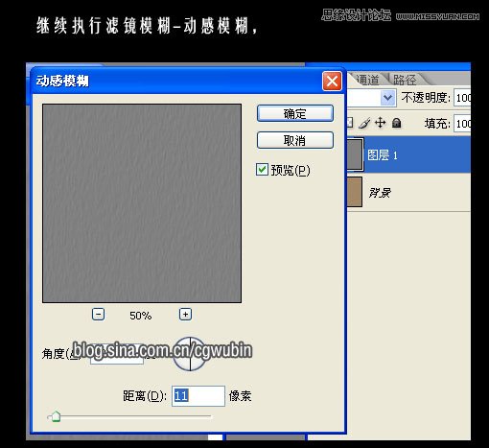This screenshot has height=448, width=489.
Task: Click the angle dial control
Action: (190, 354)
